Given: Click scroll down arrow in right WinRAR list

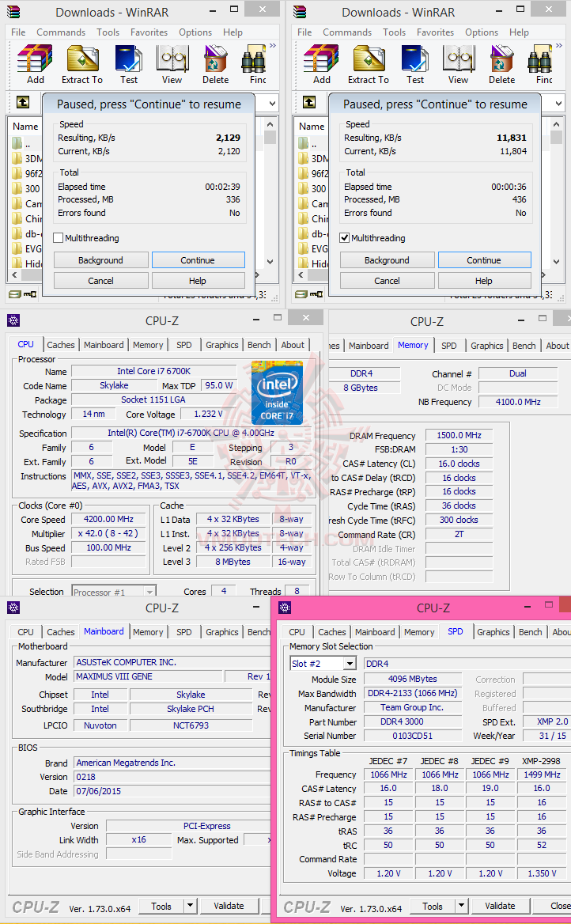Looking at the screenshot, I should tap(556, 261).
